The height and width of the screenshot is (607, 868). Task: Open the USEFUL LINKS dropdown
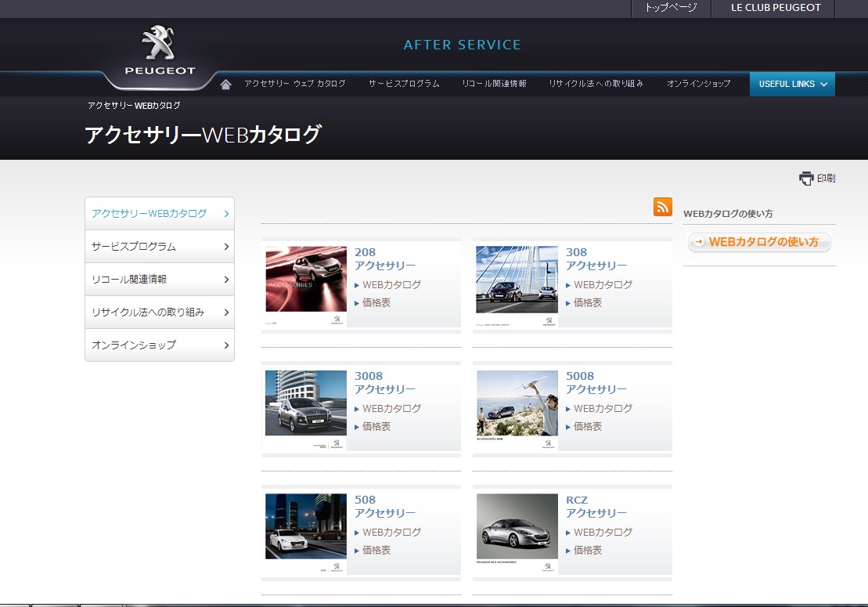[x=792, y=84]
